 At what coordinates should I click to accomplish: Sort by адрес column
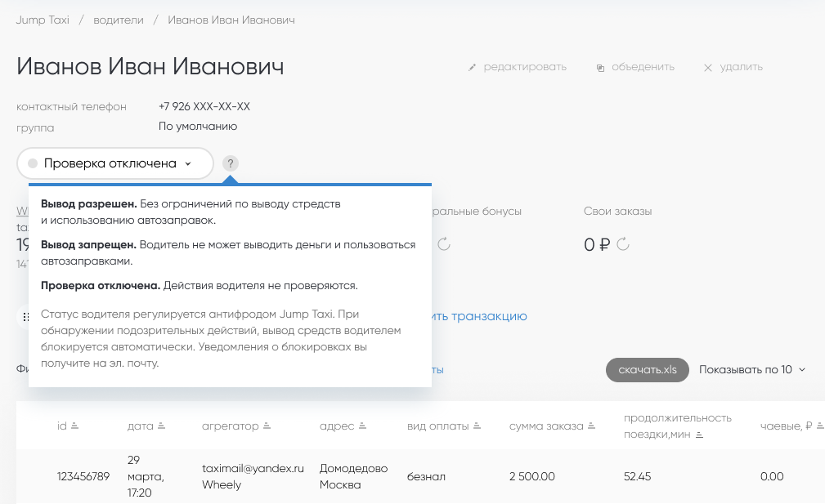362,426
